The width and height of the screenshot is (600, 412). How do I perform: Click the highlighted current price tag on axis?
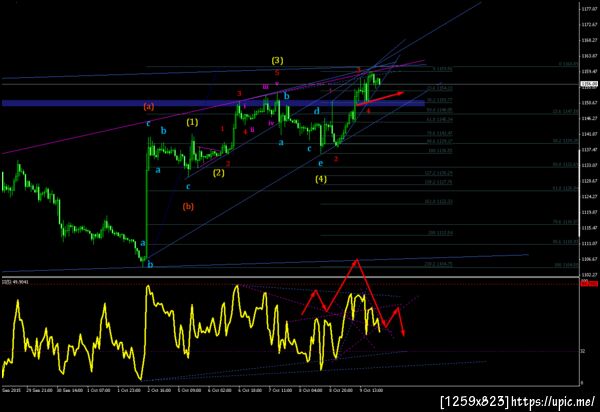589,84
